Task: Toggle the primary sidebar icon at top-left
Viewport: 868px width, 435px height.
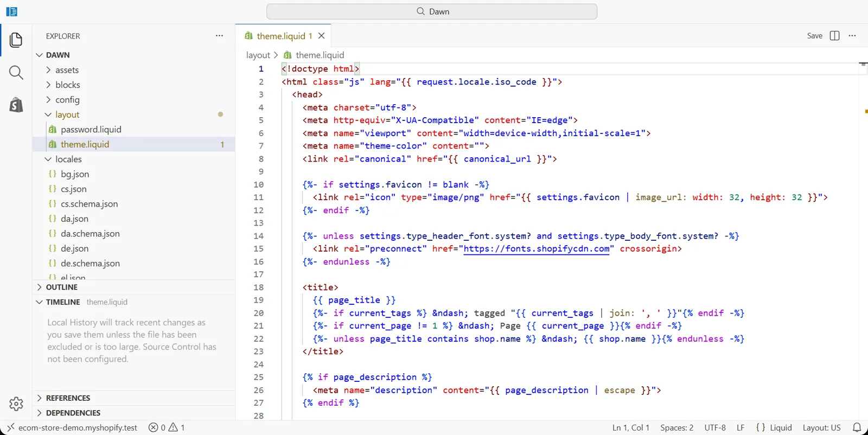Action: 11,11
